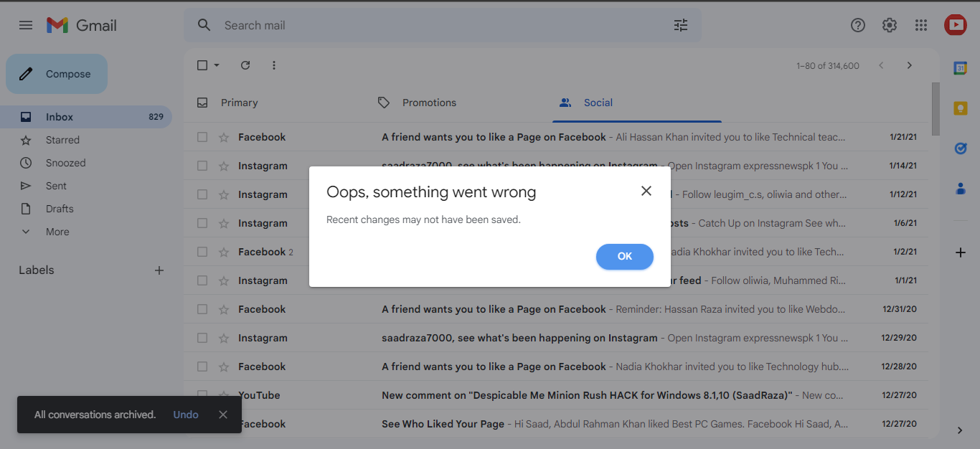The height and width of the screenshot is (449, 980).
Task: Tick the select-all checkbox in toolbar
Action: pos(202,65)
